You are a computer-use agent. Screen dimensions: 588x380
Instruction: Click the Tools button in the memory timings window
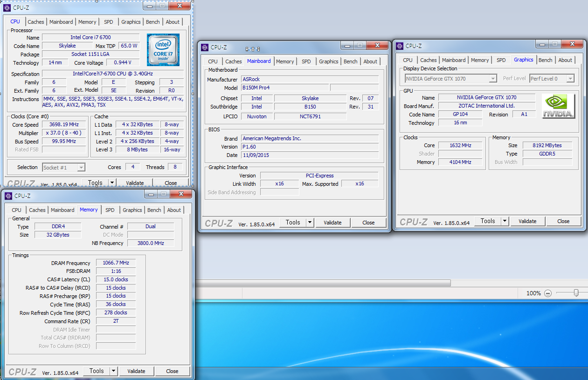point(97,371)
